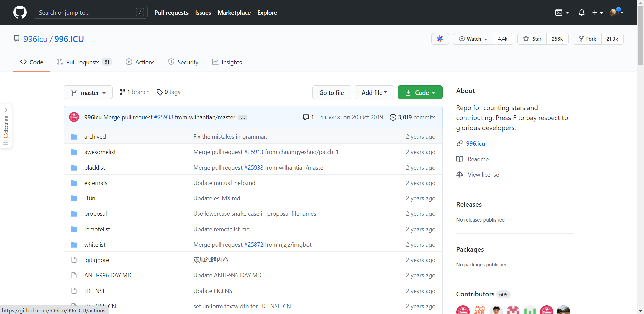This screenshot has height=314, width=644.
Task: Click Explore in the top navigation
Action: [267, 13]
